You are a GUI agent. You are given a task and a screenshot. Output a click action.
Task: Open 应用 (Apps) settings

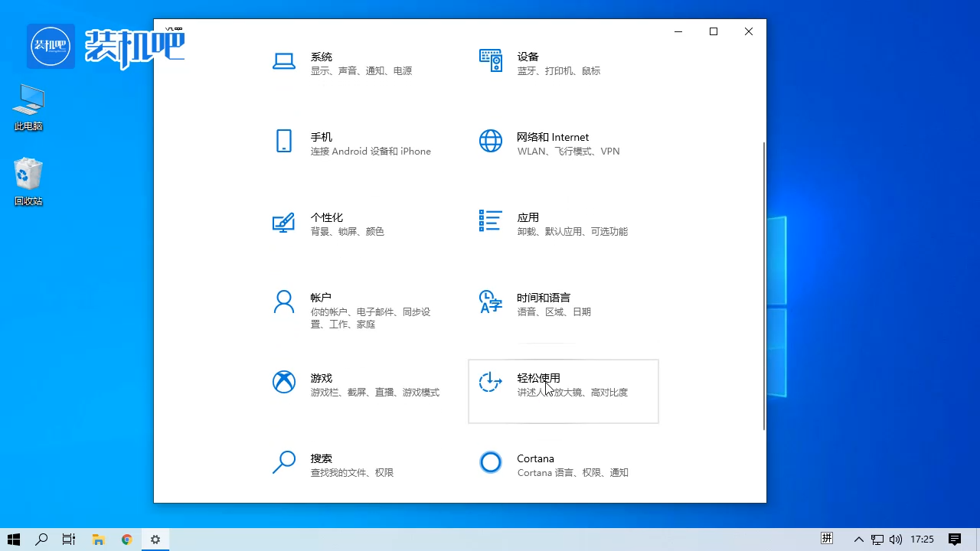coord(551,223)
